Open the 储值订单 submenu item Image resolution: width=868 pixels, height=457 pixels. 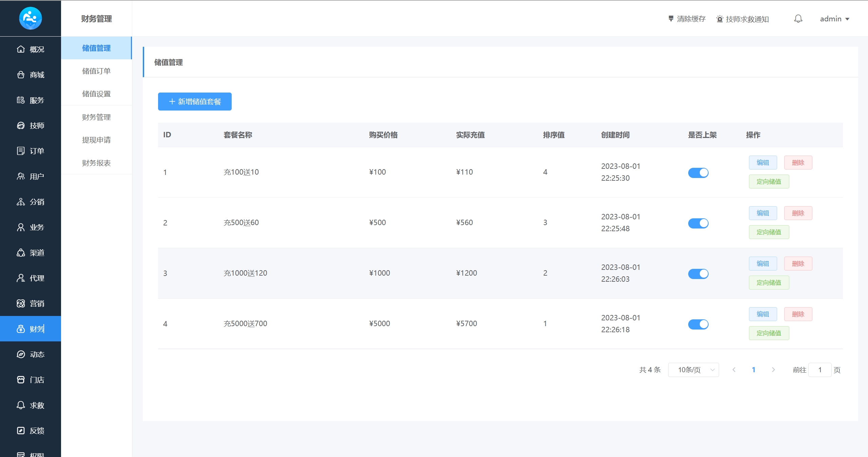pos(96,71)
